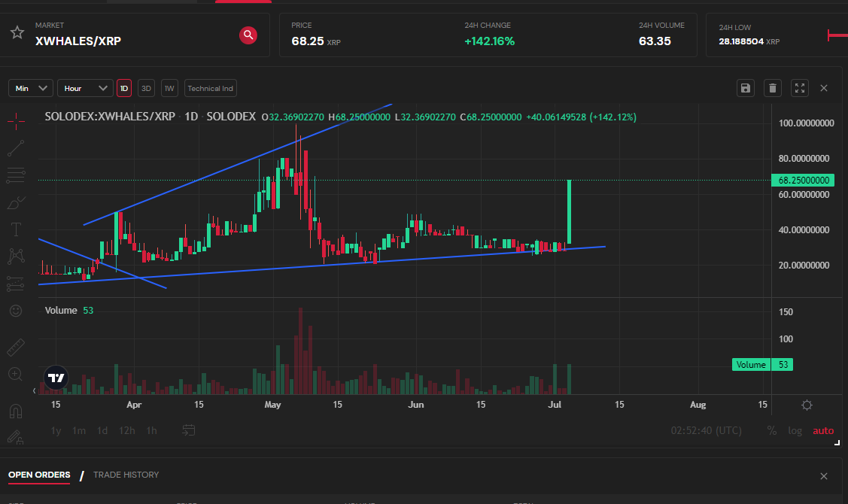This screenshot has height=504, width=848.
Task: Close the chart panel
Action: 824,88
